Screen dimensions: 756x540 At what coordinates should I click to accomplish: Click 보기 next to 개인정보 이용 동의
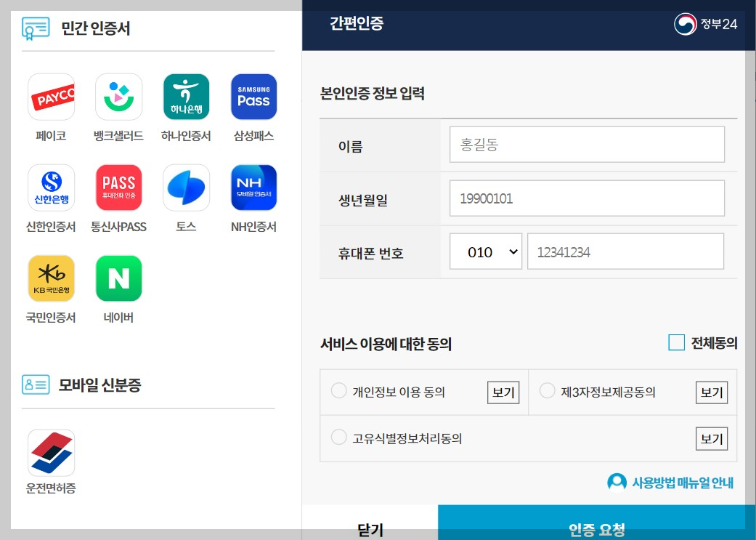503,392
